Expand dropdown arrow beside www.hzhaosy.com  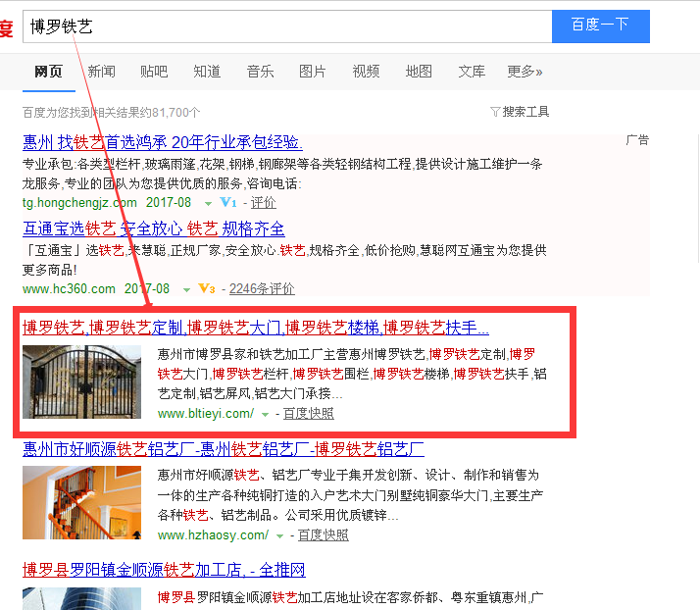point(280,535)
